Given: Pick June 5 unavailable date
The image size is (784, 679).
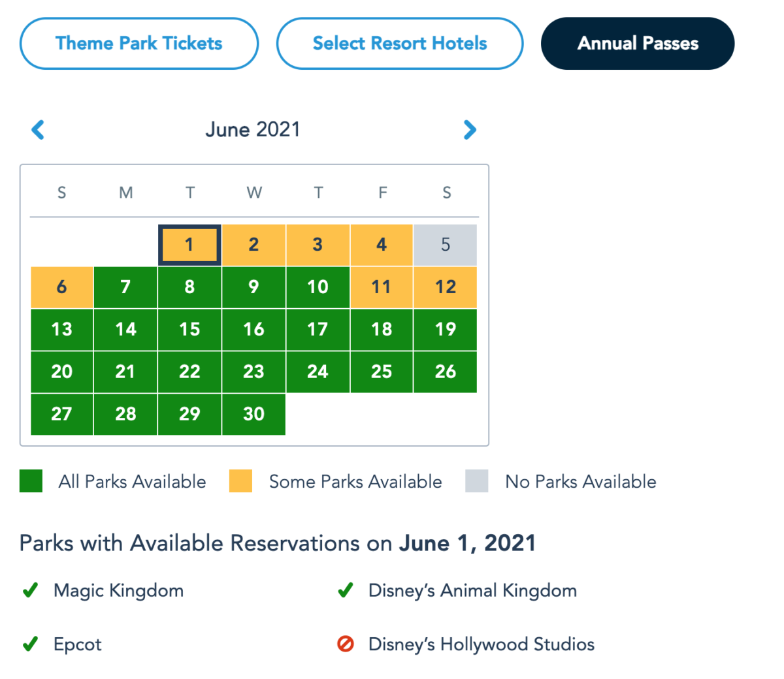Looking at the screenshot, I should coord(446,245).
